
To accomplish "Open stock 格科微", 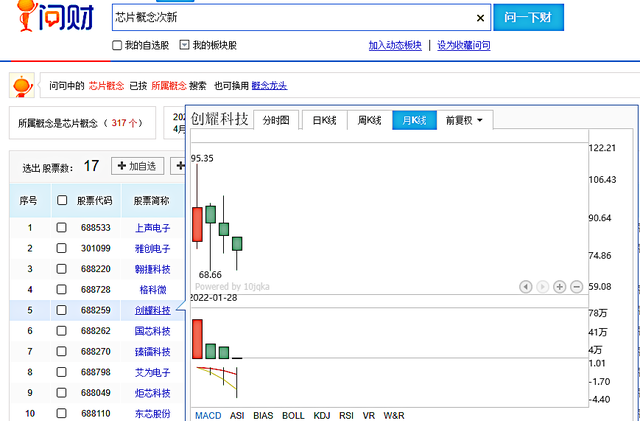I will 153,290.
